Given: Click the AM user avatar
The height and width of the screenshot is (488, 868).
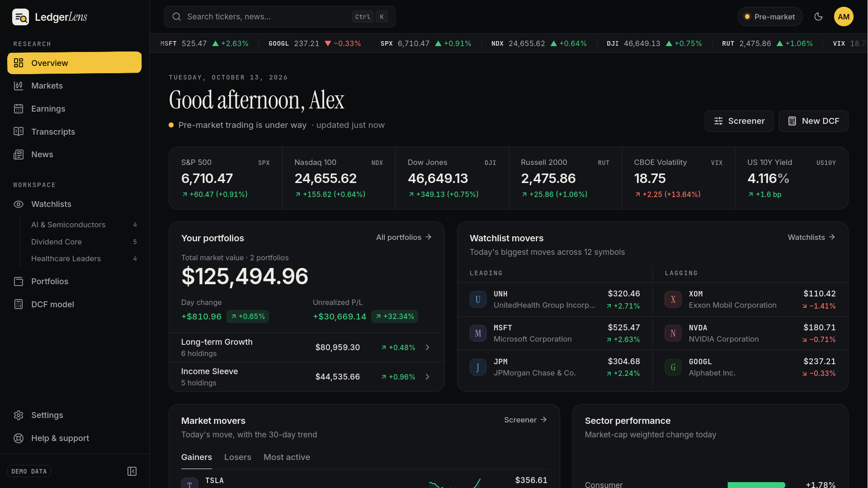Looking at the screenshot, I should tap(844, 17).
